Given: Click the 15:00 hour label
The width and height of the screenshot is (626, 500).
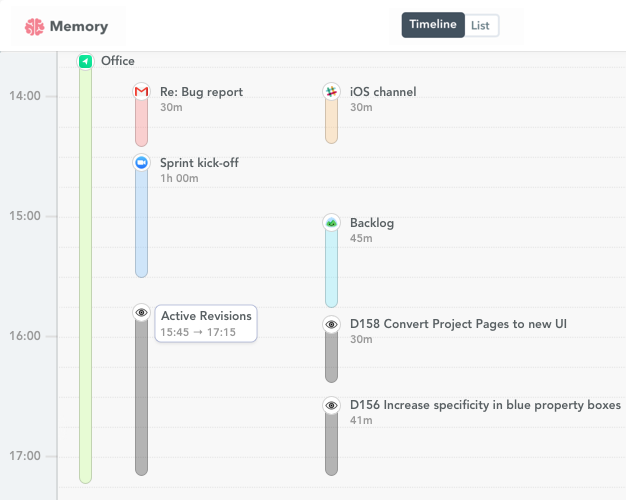Looking at the screenshot, I should point(25,216).
